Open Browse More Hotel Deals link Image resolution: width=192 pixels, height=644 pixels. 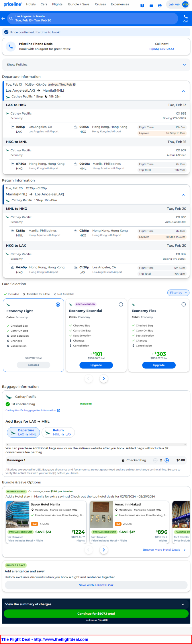(161, 550)
